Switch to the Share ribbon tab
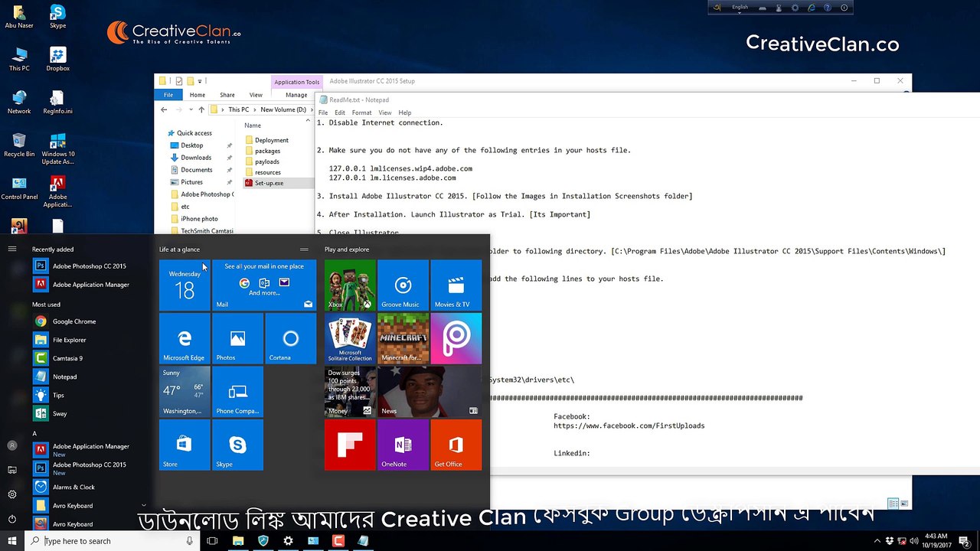The height and width of the screenshot is (551, 980). click(227, 95)
